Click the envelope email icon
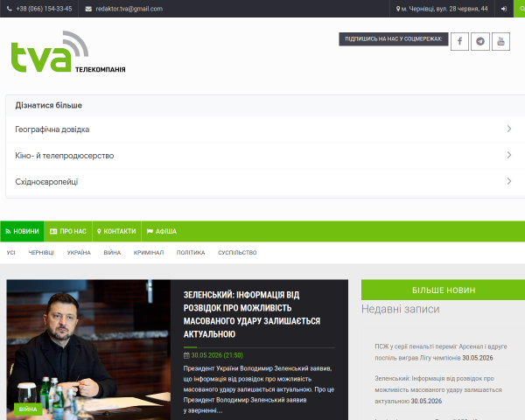525x420 pixels. click(x=88, y=9)
